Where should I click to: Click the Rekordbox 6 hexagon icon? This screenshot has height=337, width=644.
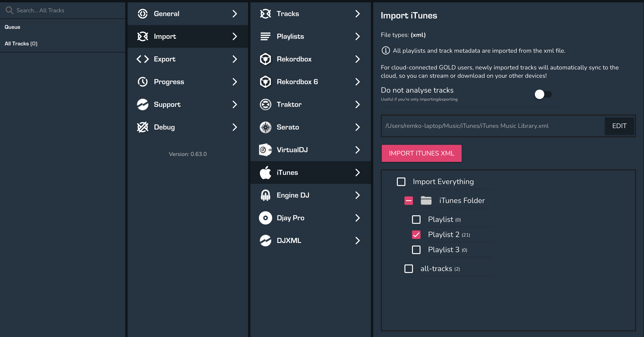click(266, 82)
